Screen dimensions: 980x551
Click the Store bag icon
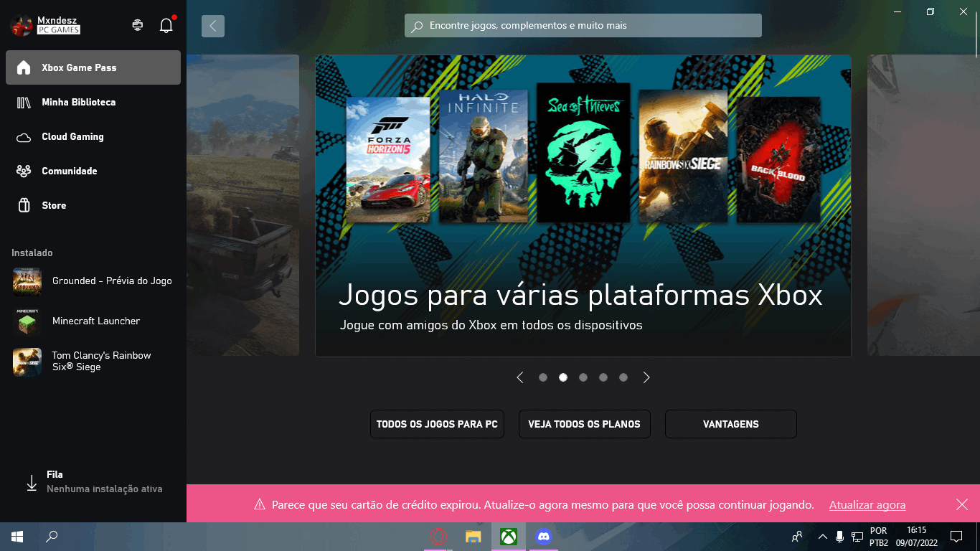click(x=24, y=205)
